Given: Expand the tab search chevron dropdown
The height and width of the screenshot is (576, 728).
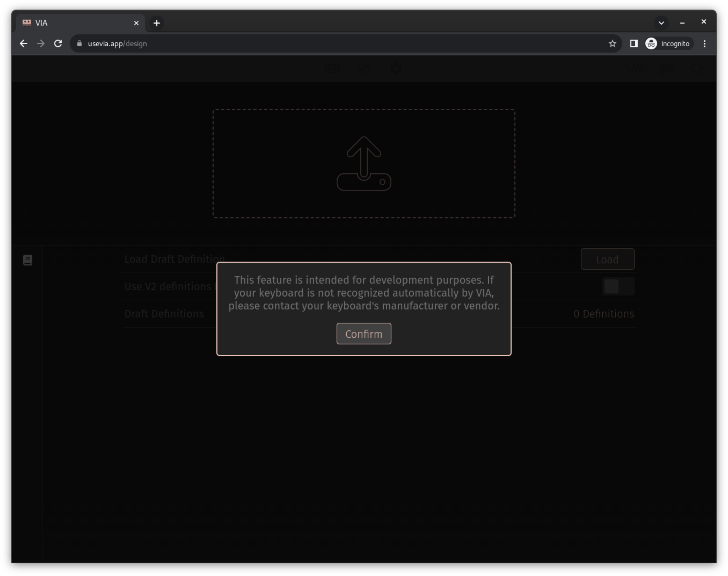Looking at the screenshot, I should point(661,23).
